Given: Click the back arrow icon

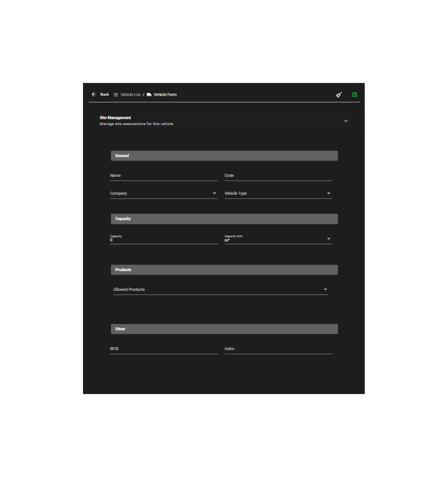Looking at the screenshot, I should [94, 94].
